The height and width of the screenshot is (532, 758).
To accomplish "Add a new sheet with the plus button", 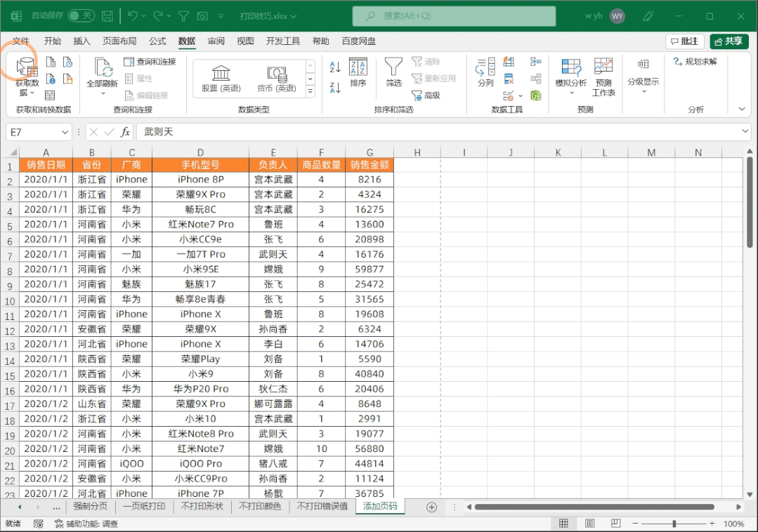I will (x=432, y=507).
